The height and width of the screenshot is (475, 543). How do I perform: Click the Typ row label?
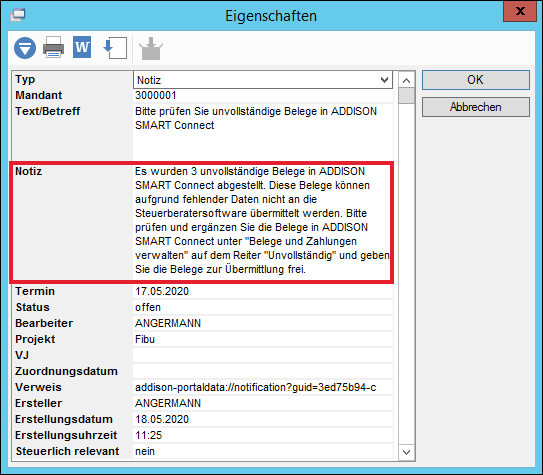(25, 80)
